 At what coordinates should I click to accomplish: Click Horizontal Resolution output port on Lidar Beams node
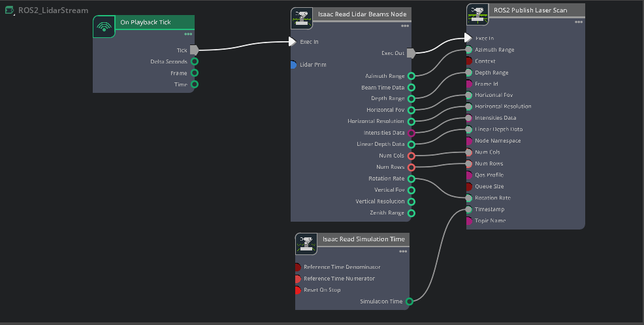coord(411,122)
